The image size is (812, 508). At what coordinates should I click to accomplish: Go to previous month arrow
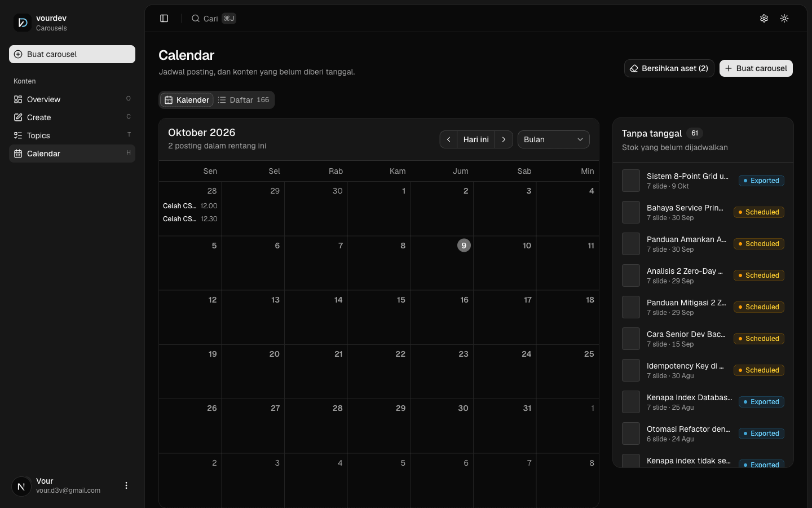pos(448,139)
